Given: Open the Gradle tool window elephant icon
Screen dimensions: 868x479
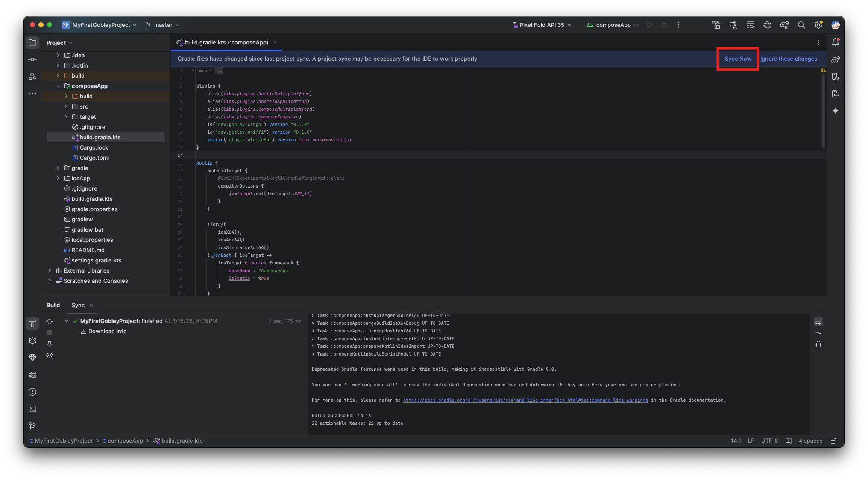Looking at the screenshot, I should pos(836,59).
